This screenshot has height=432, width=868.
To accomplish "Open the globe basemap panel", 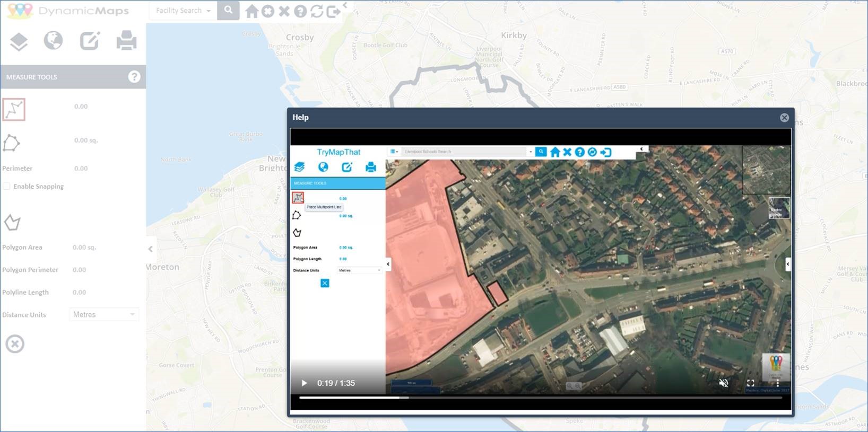I will pyautogui.click(x=53, y=40).
